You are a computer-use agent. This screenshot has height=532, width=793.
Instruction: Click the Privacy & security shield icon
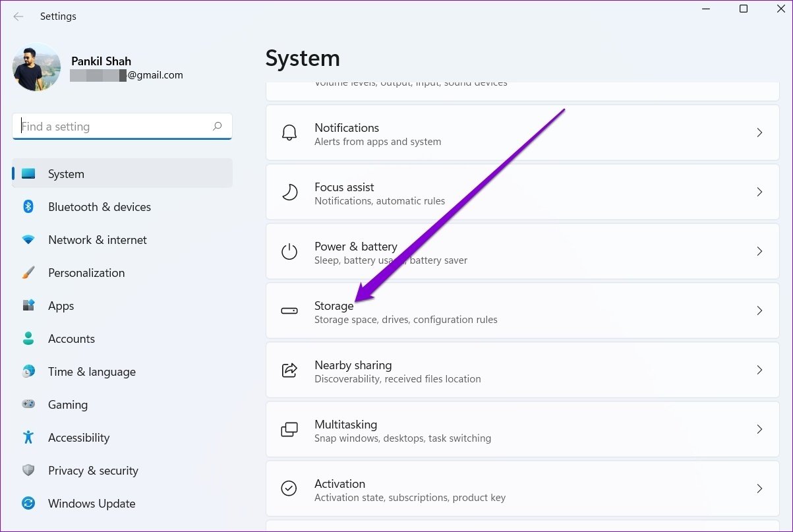point(28,471)
